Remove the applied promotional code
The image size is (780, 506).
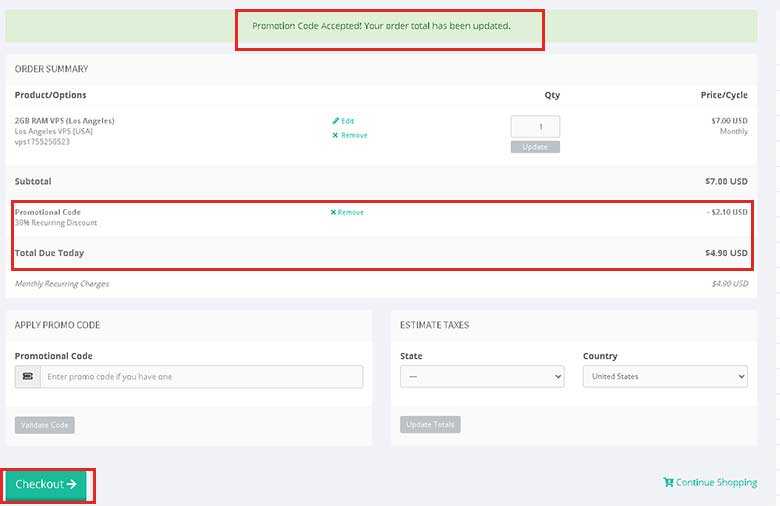click(x=347, y=212)
